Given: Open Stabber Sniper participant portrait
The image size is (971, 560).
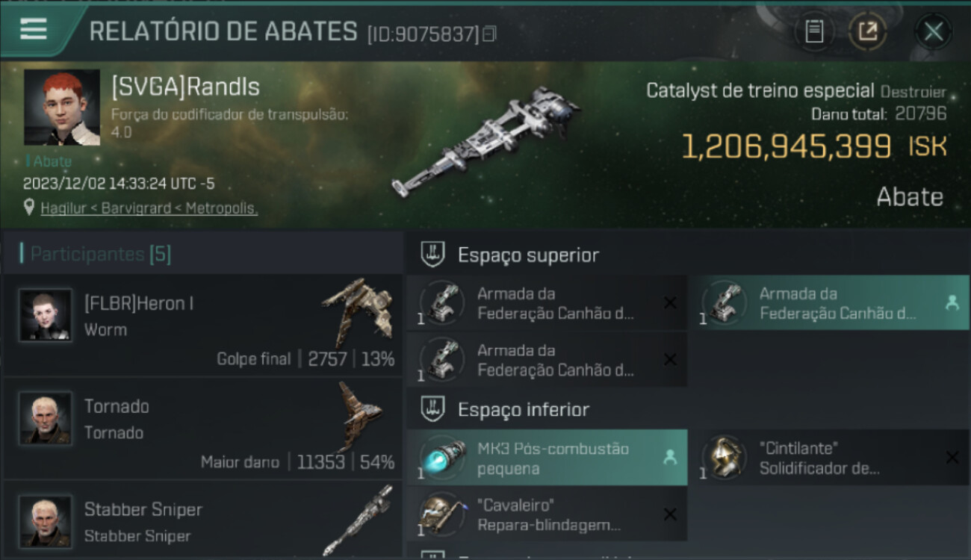Looking at the screenshot, I should (x=46, y=521).
